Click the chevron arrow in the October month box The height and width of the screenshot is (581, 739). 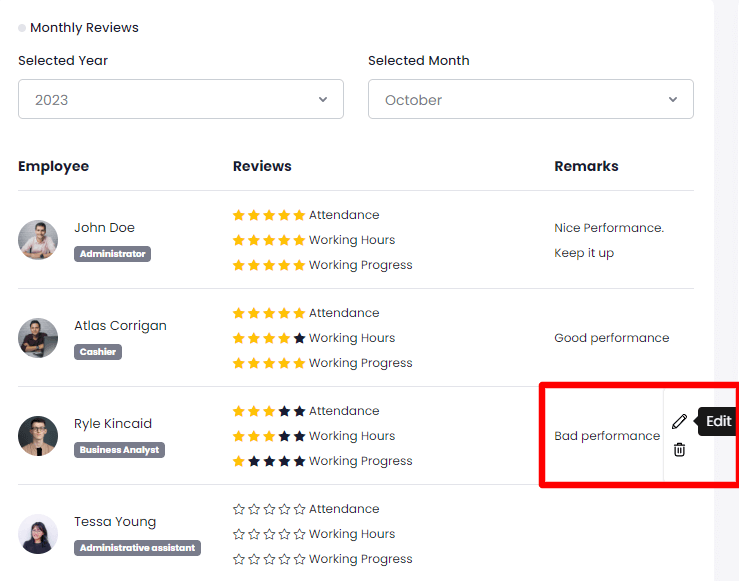[673, 100]
